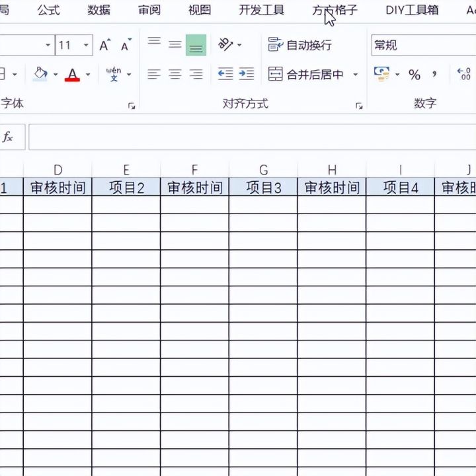The height and width of the screenshot is (476, 476).
Task: Increase indent
Action: click(x=247, y=74)
